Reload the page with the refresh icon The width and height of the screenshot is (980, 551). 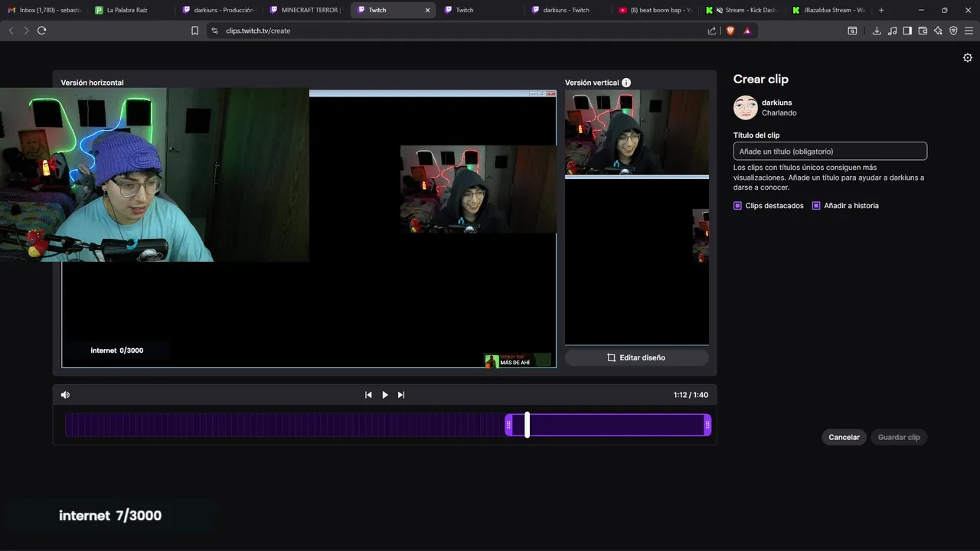click(x=41, y=31)
